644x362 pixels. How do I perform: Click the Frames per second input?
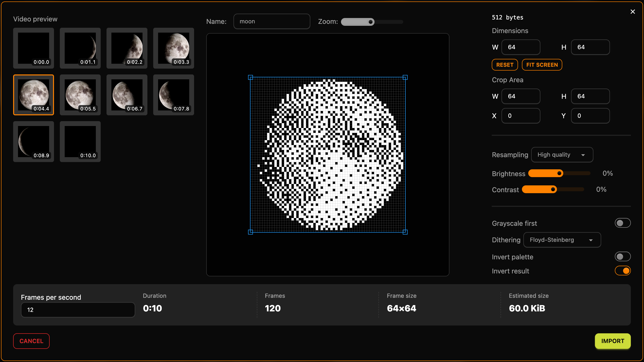coord(78,310)
